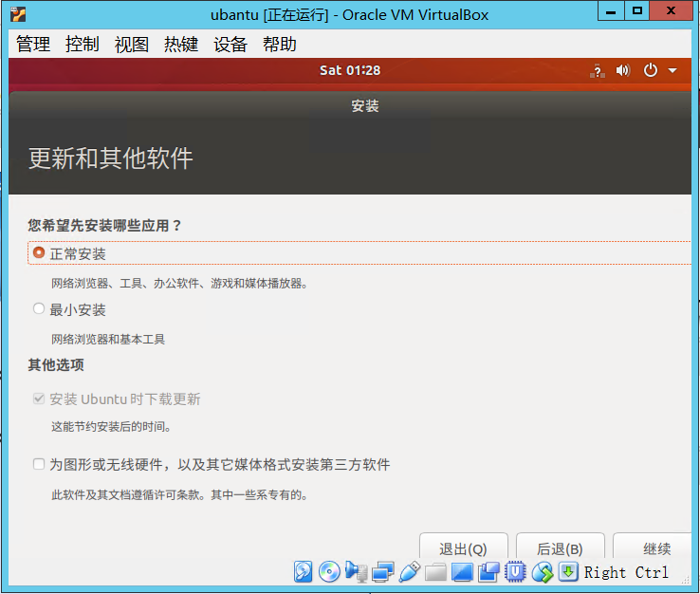Viewport: 700px width, 594px height.
Task: Open the 控制 menu
Action: click(x=83, y=44)
